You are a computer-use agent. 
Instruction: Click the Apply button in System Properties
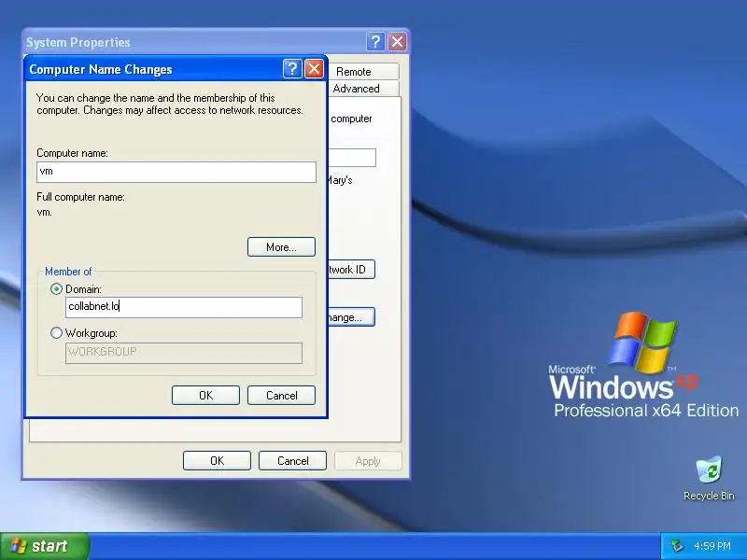pos(368,460)
